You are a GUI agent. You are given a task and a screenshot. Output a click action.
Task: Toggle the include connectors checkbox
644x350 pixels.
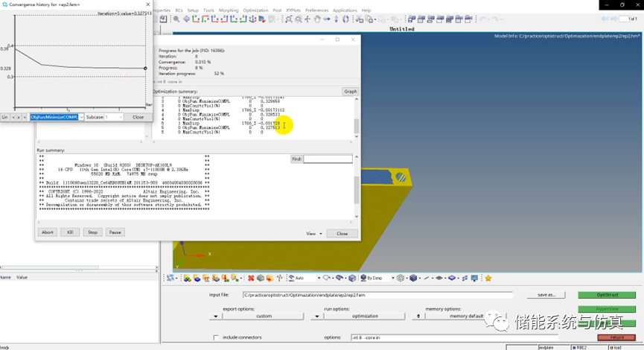click(216, 337)
